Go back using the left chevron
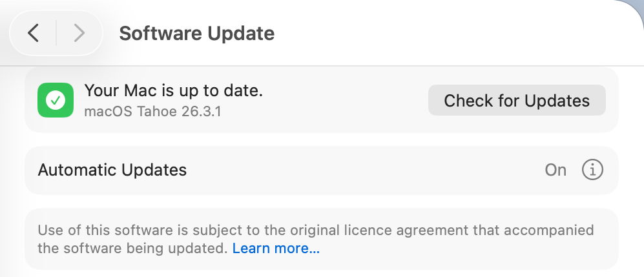644x277 pixels. coord(34,33)
